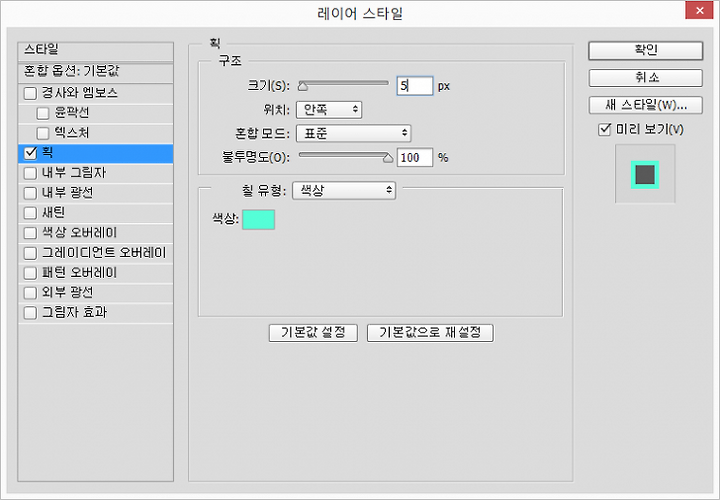Screen dimensions: 720x500
Task: Select the 텍스처 label entry
Action: [72, 133]
